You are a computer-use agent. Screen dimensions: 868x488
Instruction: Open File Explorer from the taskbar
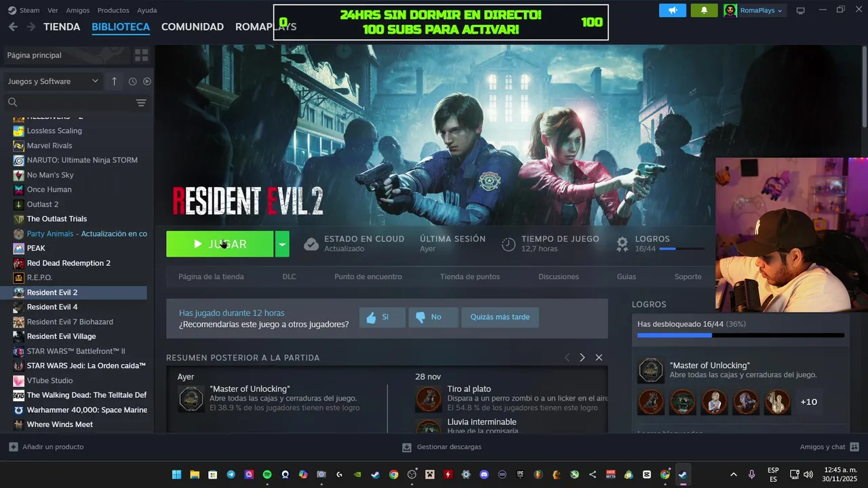tap(195, 474)
